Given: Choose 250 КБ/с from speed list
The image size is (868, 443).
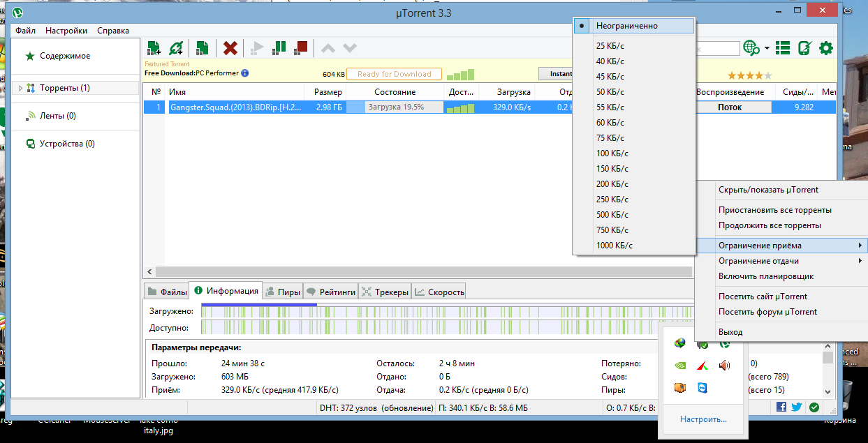Looking at the screenshot, I should (x=633, y=199).
